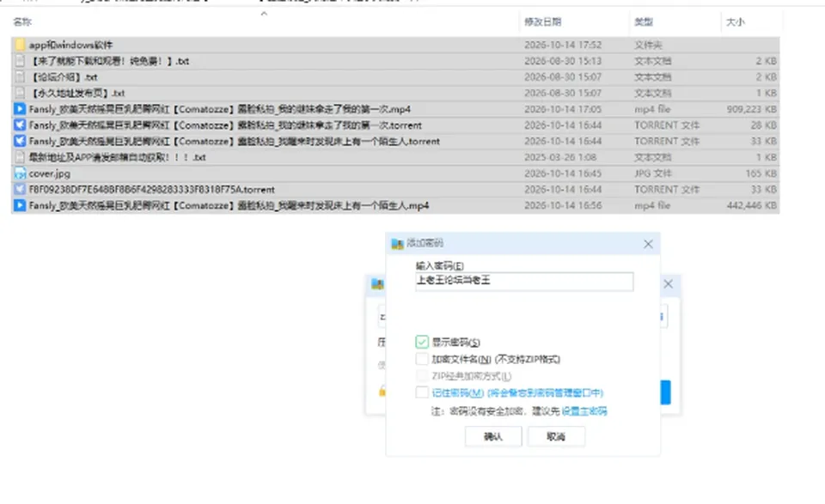Click the torrent icon of the file ending 陌生人.torrent
Screen dimensions: 825x504
pos(20,141)
